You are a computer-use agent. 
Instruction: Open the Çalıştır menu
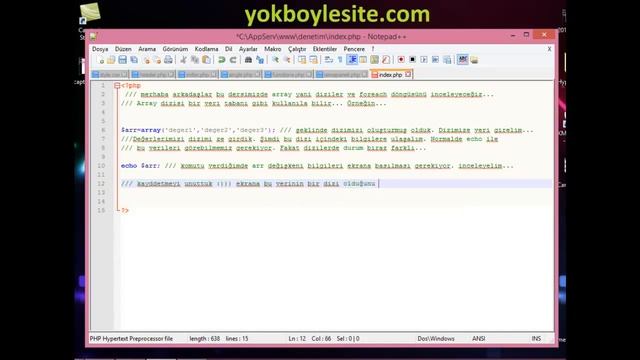[x=297, y=49]
